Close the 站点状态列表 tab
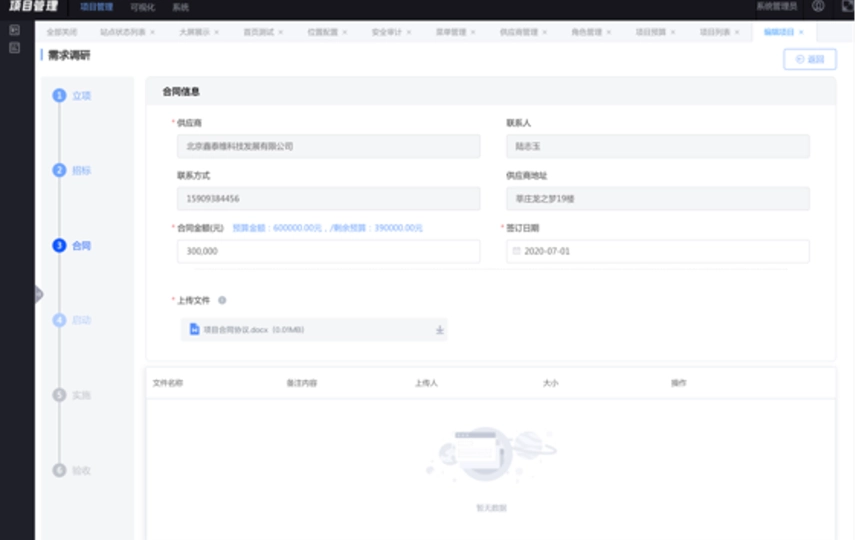The image size is (856, 540). tap(152, 32)
